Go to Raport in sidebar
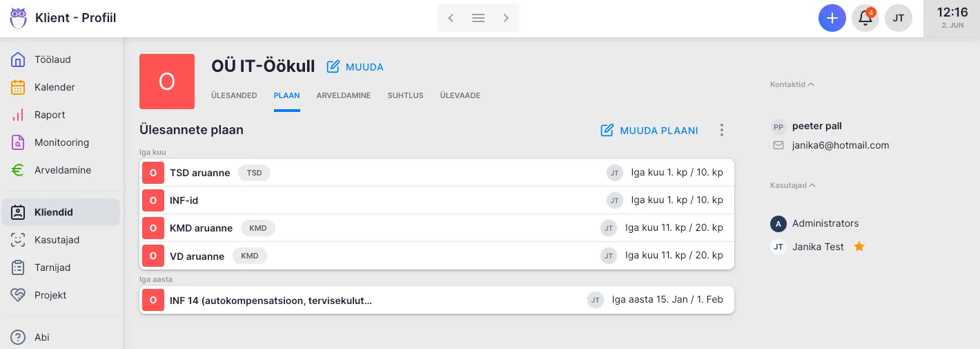 point(50,115)
